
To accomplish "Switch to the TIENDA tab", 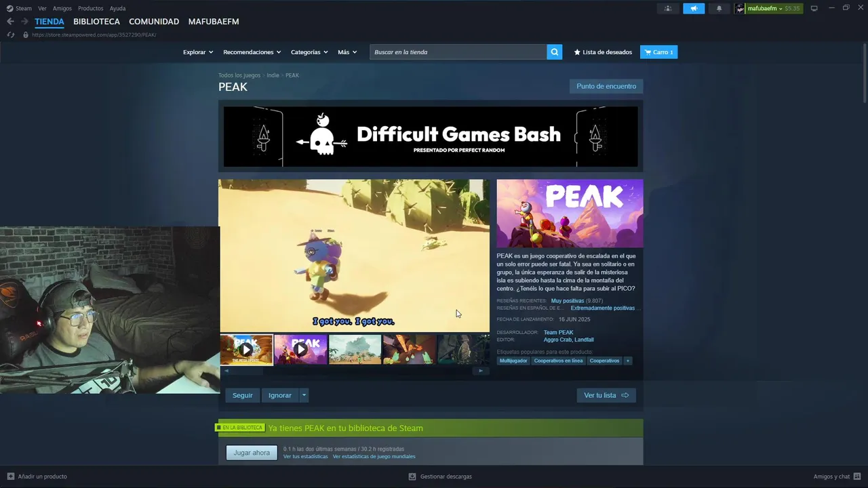I will pos(50,22).
